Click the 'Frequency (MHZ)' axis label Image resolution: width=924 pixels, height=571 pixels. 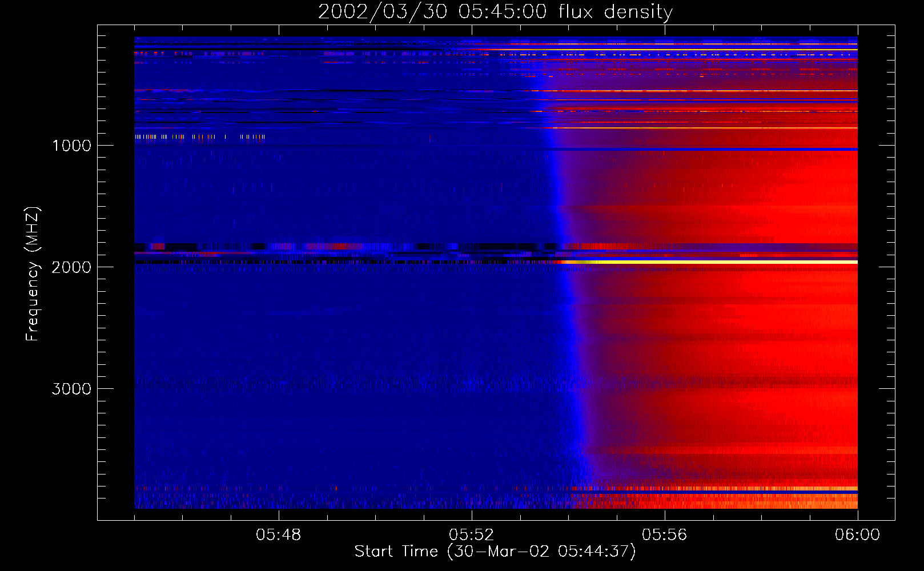coord(33,274)
